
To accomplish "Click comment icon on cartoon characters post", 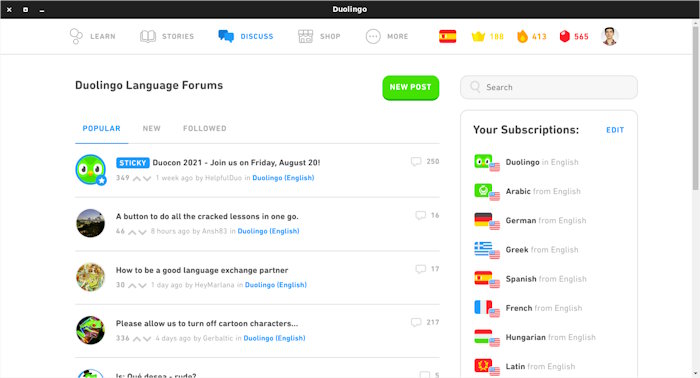I will click(416, 322).
